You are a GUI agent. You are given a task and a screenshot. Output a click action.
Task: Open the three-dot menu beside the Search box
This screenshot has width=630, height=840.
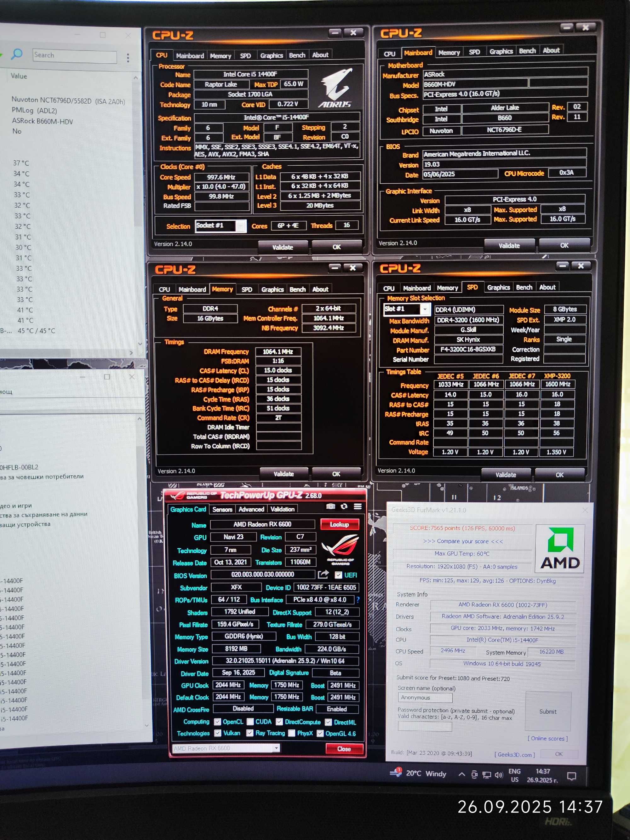point(128,57)
